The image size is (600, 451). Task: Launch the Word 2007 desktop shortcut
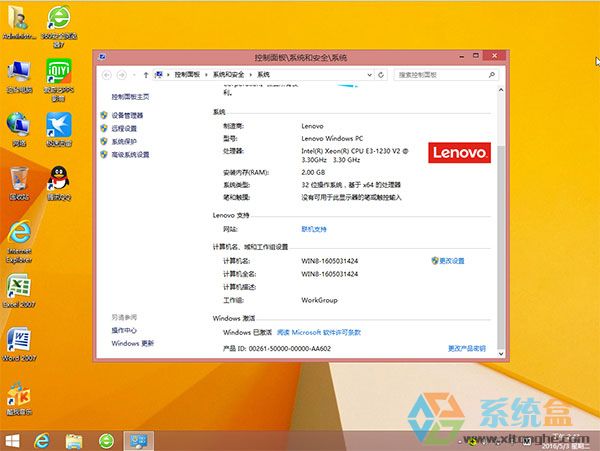19,344
